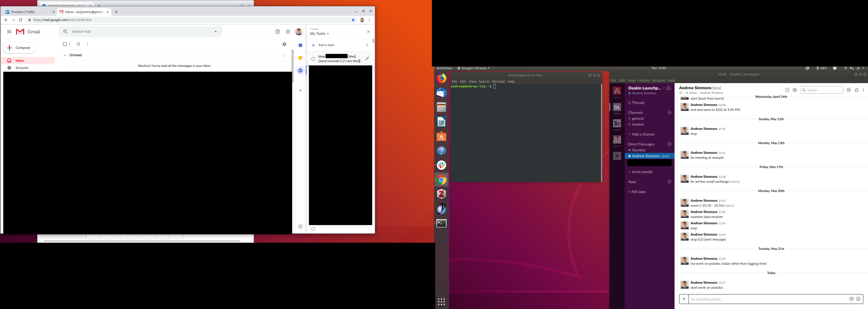Edit the Meet task with pencil icon

[367, 59]
